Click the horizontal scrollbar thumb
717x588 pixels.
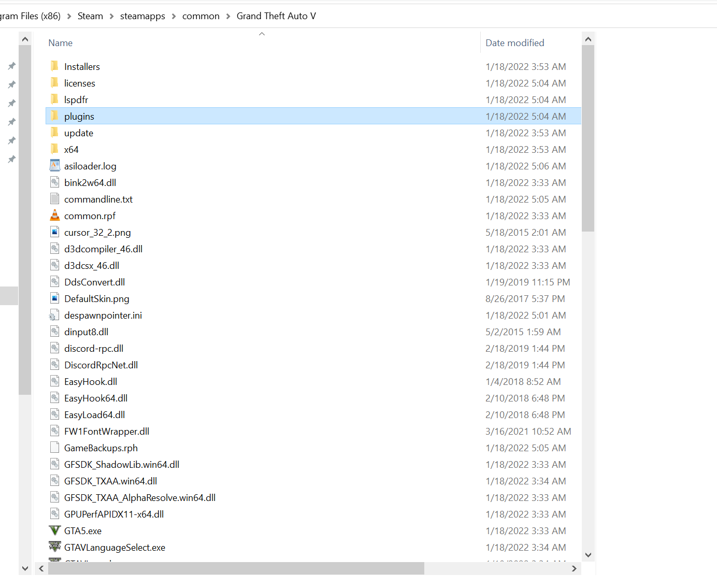coord(236,568)
